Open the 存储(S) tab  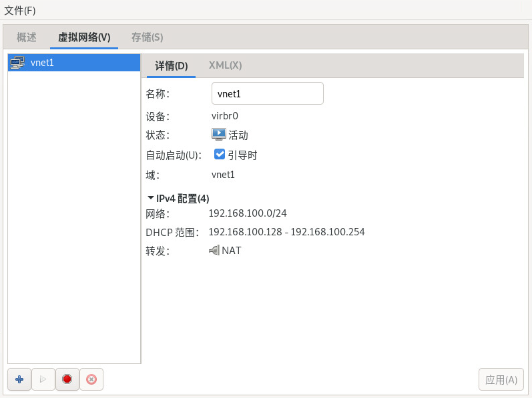click(x=147, y=37)
